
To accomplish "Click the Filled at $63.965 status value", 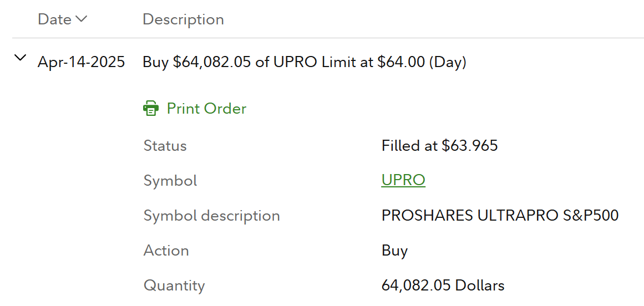I will [439, 146].
